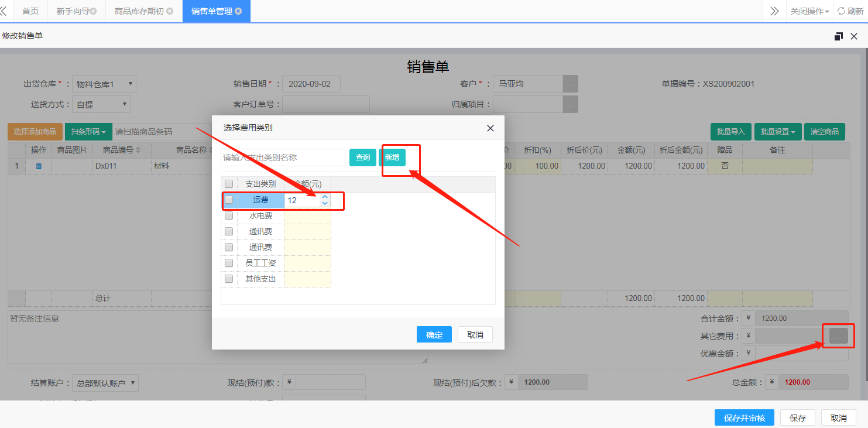Viewport: 868px width, 428px height.
Task: Click the 赠品 cell showing 否
Action: tap(725, 166)
